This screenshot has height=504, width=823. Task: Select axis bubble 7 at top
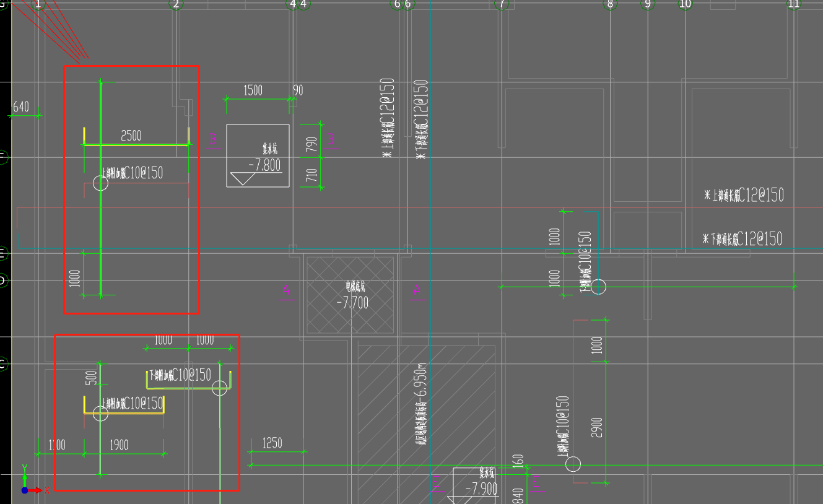(501, 4)
